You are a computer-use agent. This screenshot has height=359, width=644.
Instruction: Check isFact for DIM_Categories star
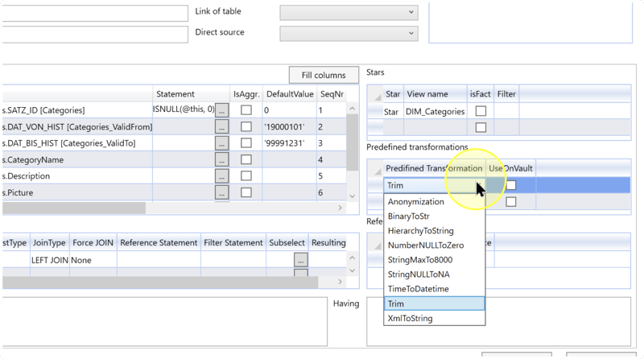pos(481,111)
